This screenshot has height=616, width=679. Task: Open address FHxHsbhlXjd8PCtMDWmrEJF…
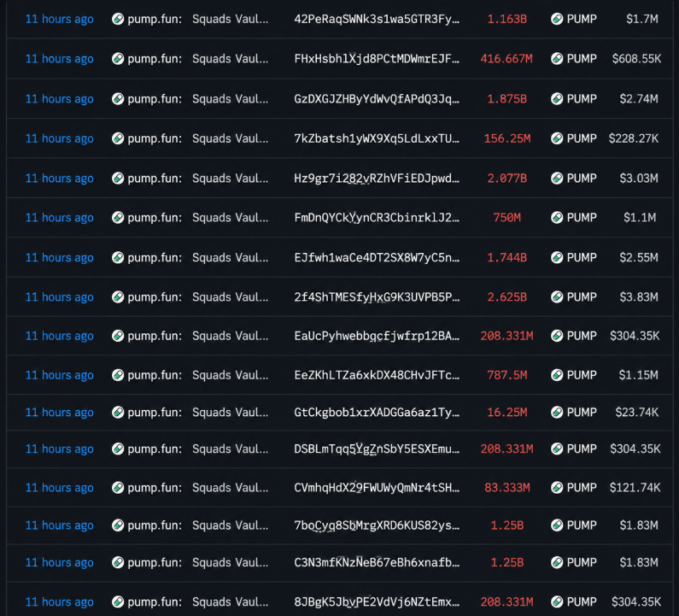pos(377,58)
